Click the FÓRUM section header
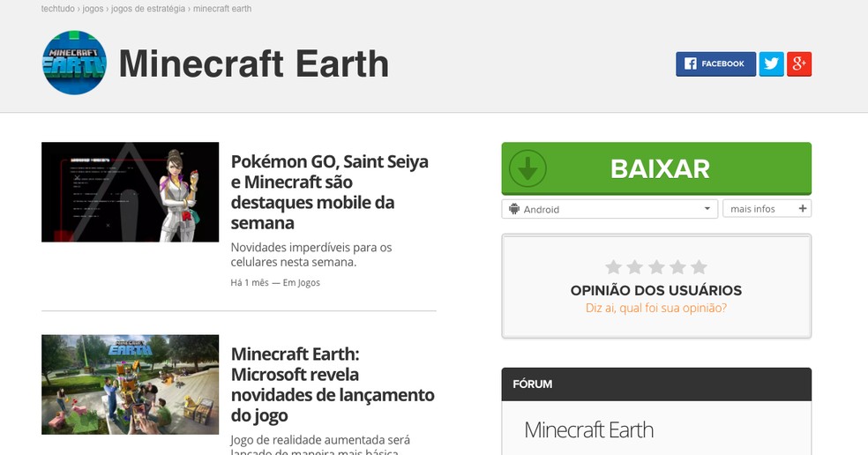Screen dimensions: 868x455 656,384
